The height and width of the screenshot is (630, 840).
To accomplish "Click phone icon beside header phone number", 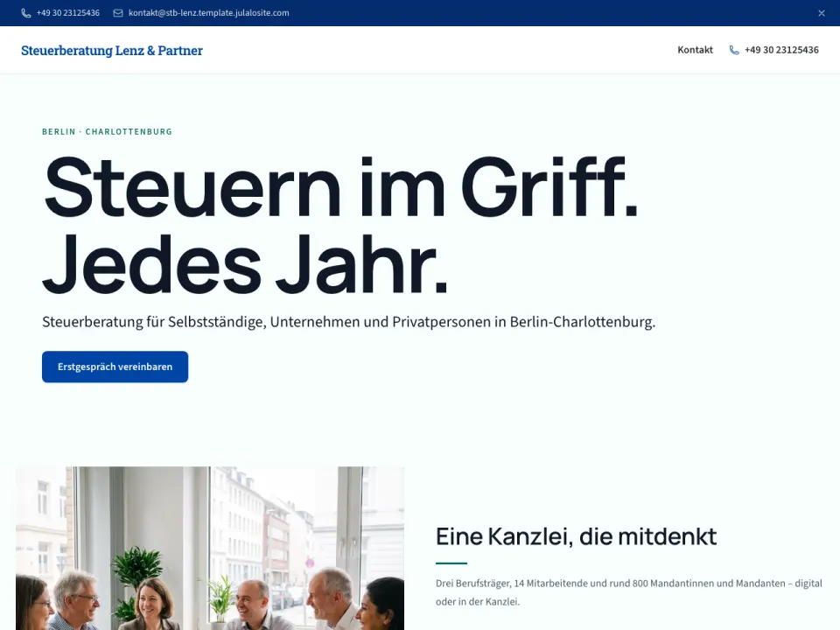I will tap(734, 50).
